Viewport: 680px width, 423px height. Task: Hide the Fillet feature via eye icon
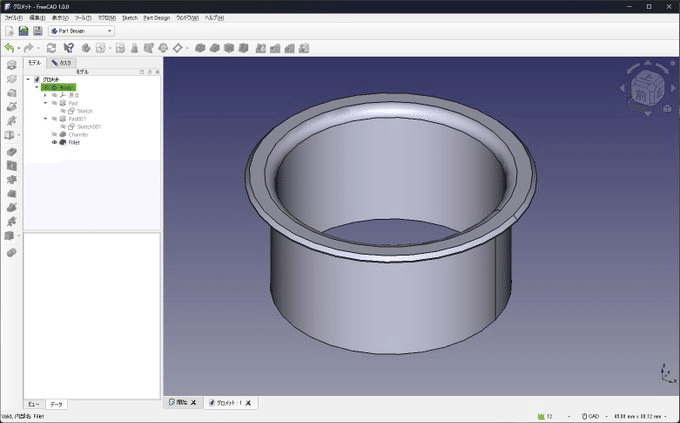coord(55,142)
